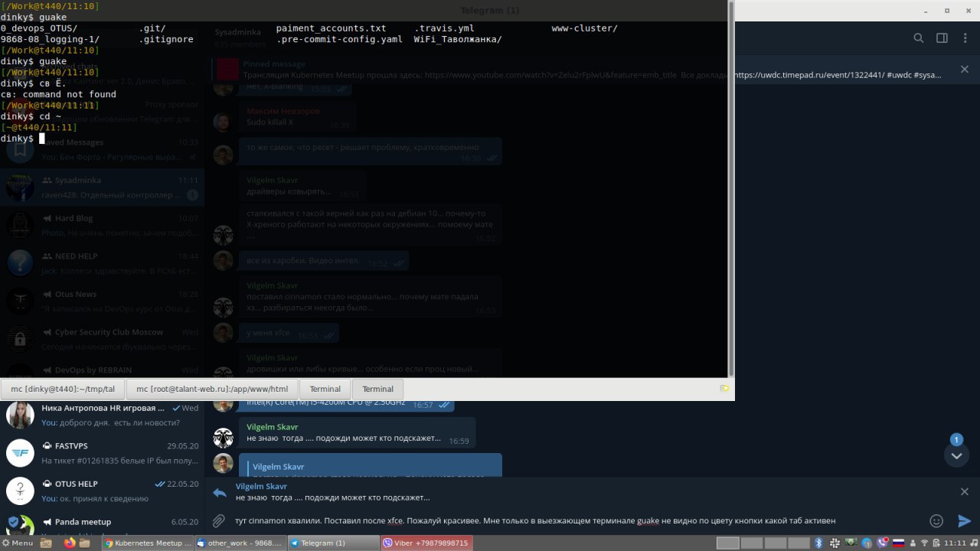Click the green Guake tray icon
Viewport: 980px width, 551px height.
[851, 542]
